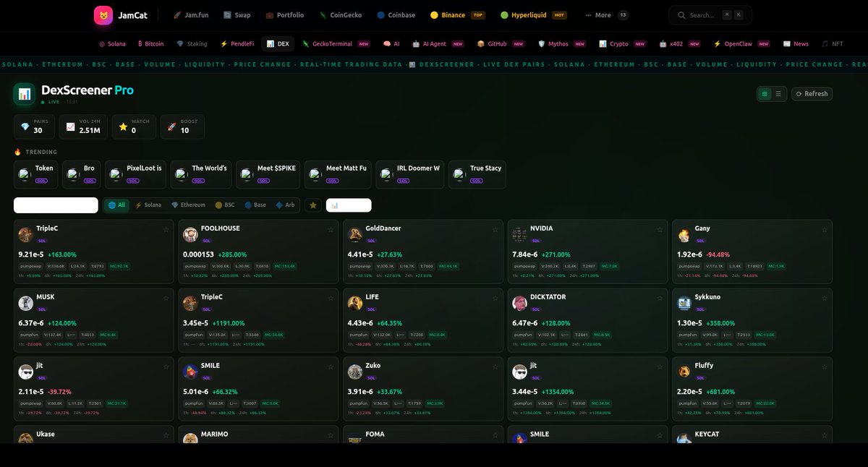Open Hyperliquid HOT link

pos(534,15)
